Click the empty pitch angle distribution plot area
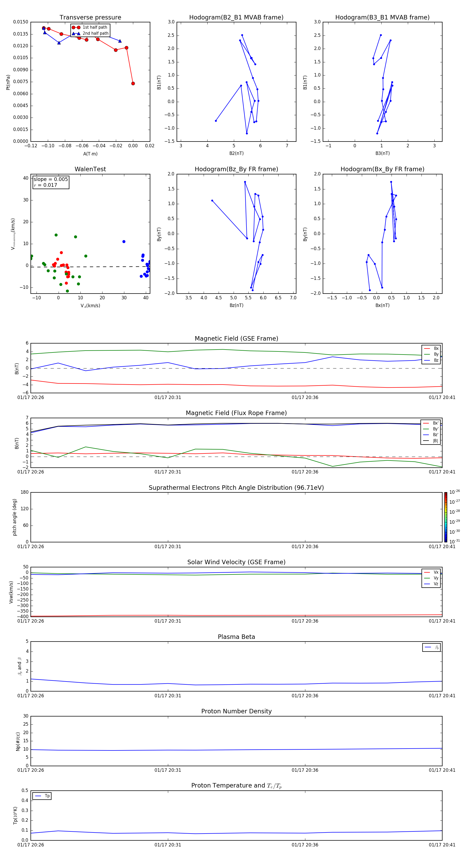 pyautogui.click(x=236, y=517)
